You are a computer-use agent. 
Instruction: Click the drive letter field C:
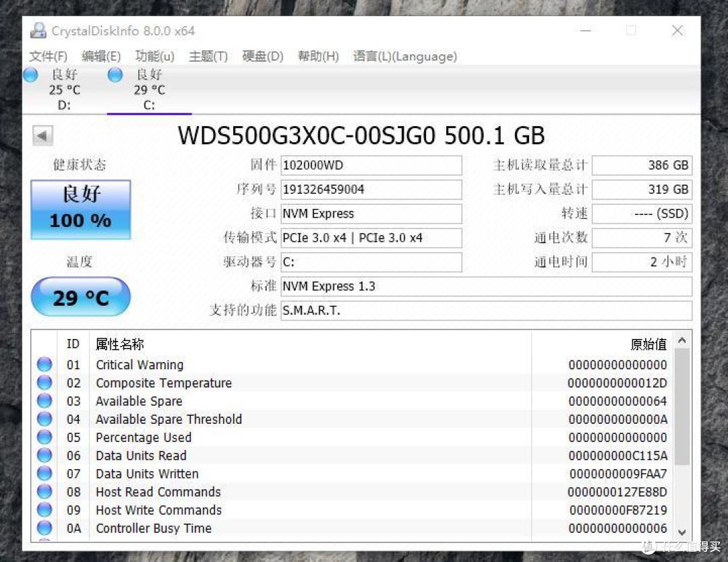click(371, 262)
